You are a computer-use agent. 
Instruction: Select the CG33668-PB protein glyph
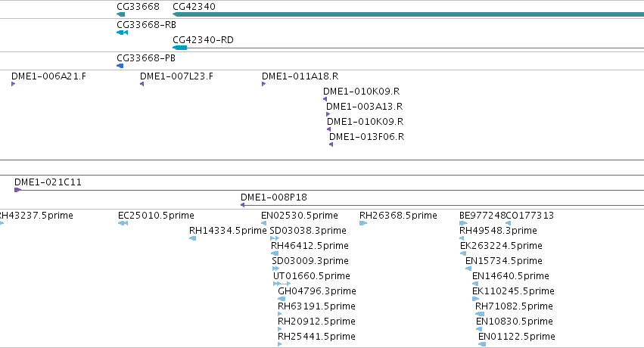click(x=120, y=66)
